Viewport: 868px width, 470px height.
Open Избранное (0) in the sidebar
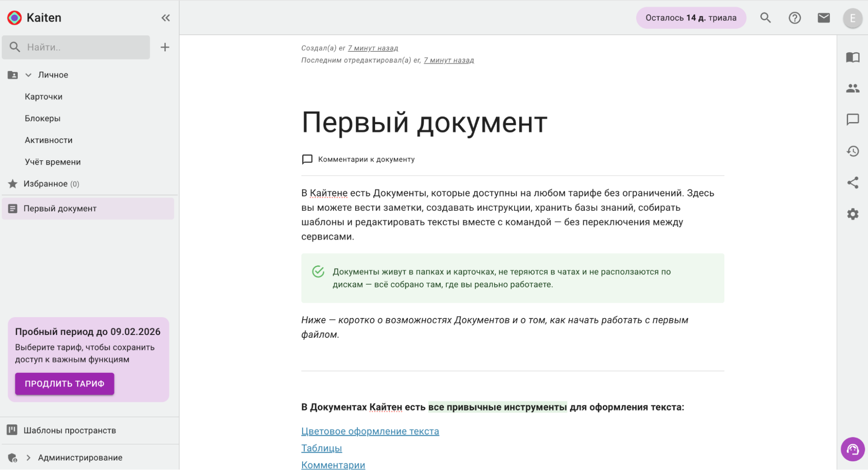(51, 184)
